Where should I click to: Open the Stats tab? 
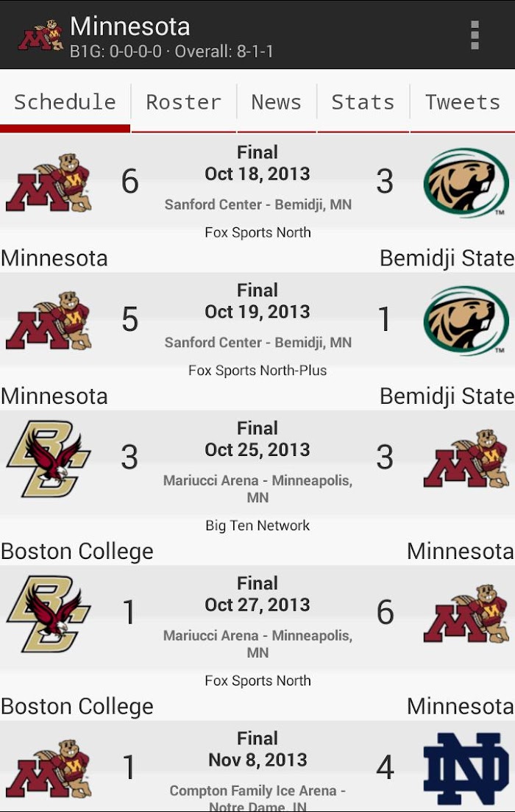pyautogui.click(x=363, y=102)
